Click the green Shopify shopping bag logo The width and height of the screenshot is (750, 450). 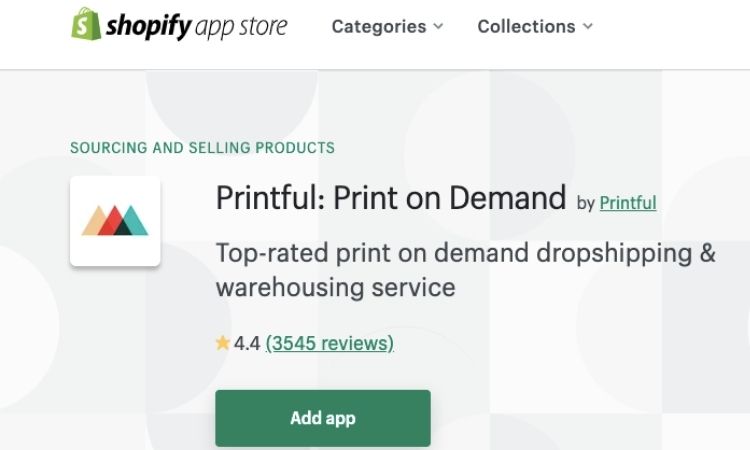[x=86, y=24]
